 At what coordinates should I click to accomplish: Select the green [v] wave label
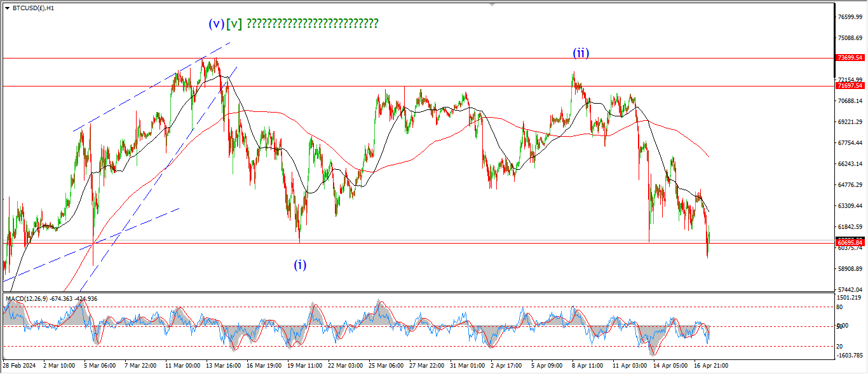tap(234, 24)
